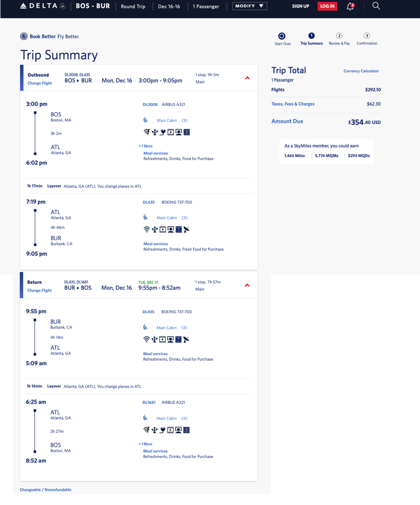Click the accessibility seat icon beside Main Cabin

[146, 120]
